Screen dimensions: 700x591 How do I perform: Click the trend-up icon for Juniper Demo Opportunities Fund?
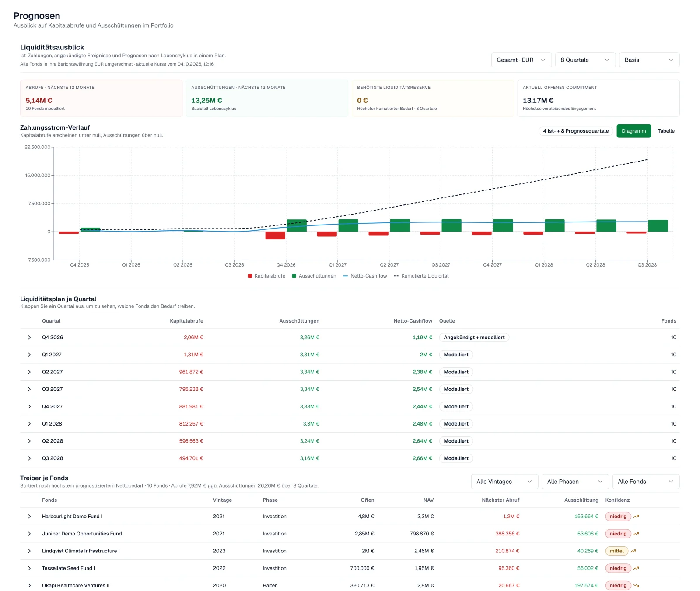[x=636, y=534]
